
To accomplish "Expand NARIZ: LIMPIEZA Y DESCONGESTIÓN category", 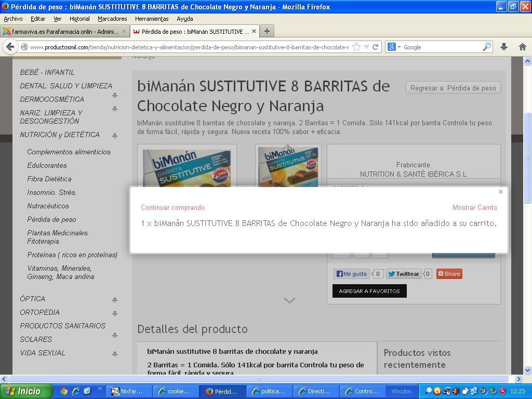I will tap(115, 109).
